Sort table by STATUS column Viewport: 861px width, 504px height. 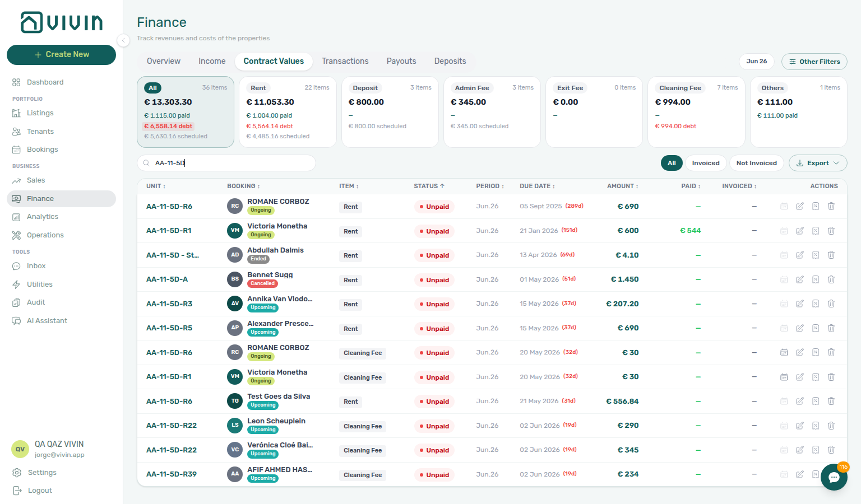click(x=429, y=186)
